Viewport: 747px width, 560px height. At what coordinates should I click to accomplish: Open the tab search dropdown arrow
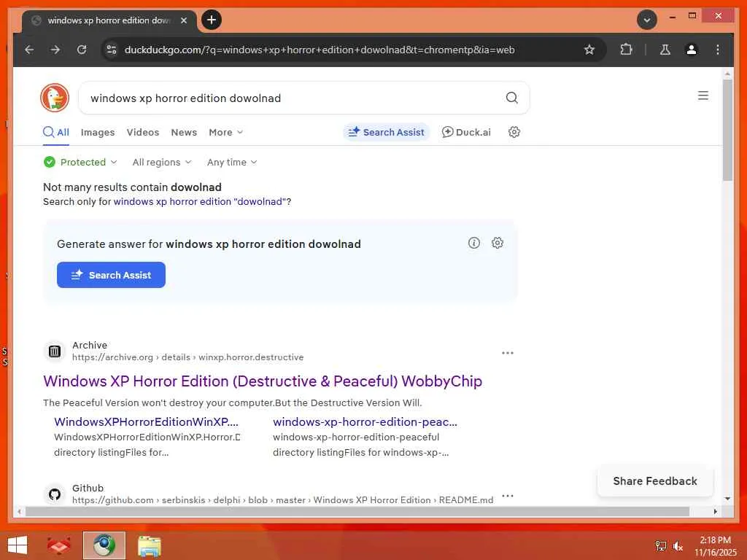tap(647, 20)
